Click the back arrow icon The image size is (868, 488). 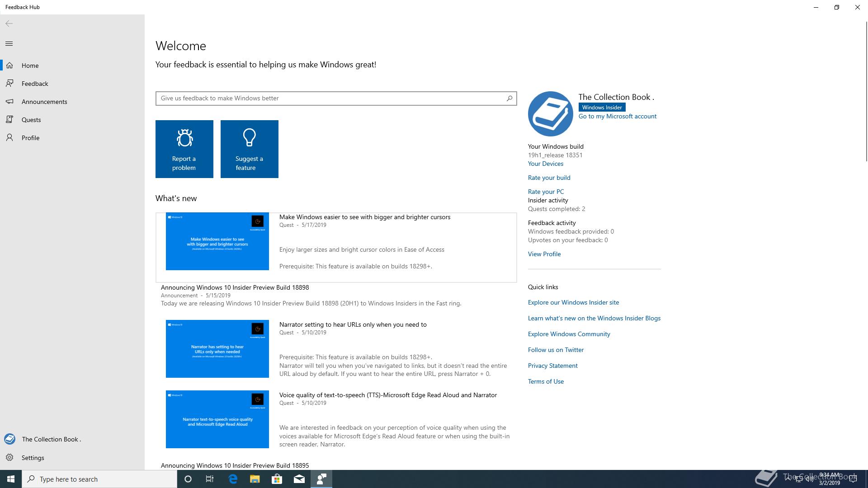pyautogui.click(x=9, y=23)
